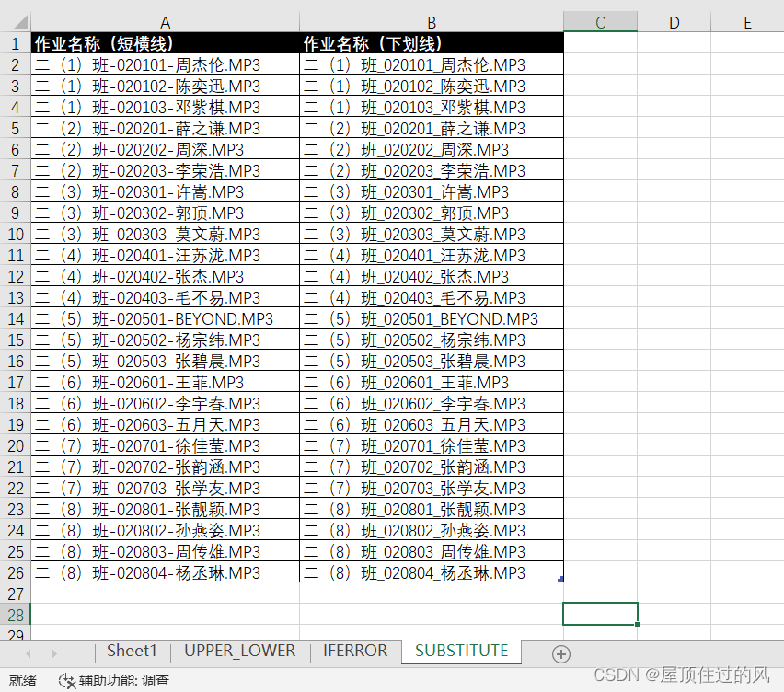This screenshot has height=692, width=784.
Task: Click header cell 作业名称（下划线）
Action: 432,43
